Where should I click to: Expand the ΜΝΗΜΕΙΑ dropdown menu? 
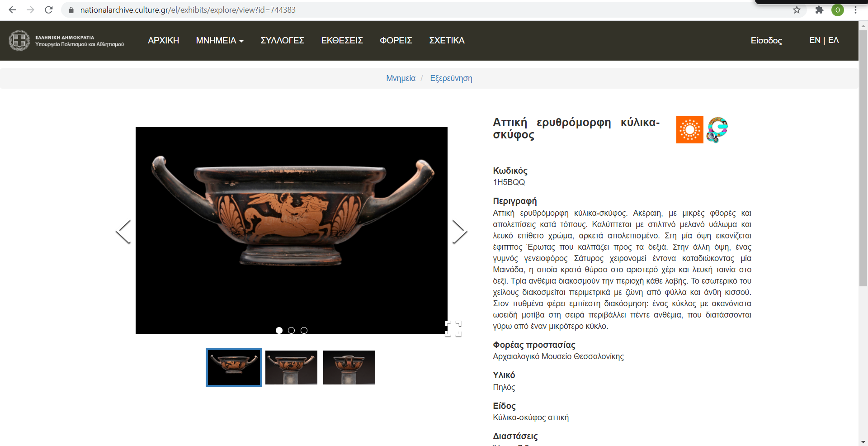click(x=220, y=40)
